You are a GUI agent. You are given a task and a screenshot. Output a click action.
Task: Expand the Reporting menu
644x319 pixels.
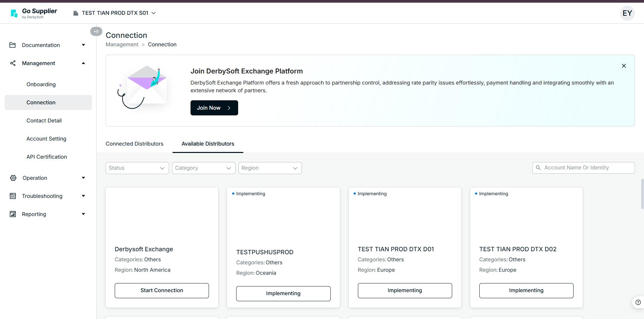83,214
